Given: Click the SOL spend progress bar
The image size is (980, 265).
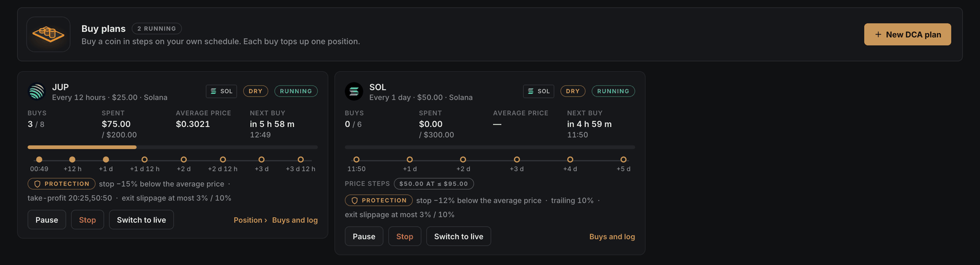Looking at the screenshot, I should pos(490,147).
